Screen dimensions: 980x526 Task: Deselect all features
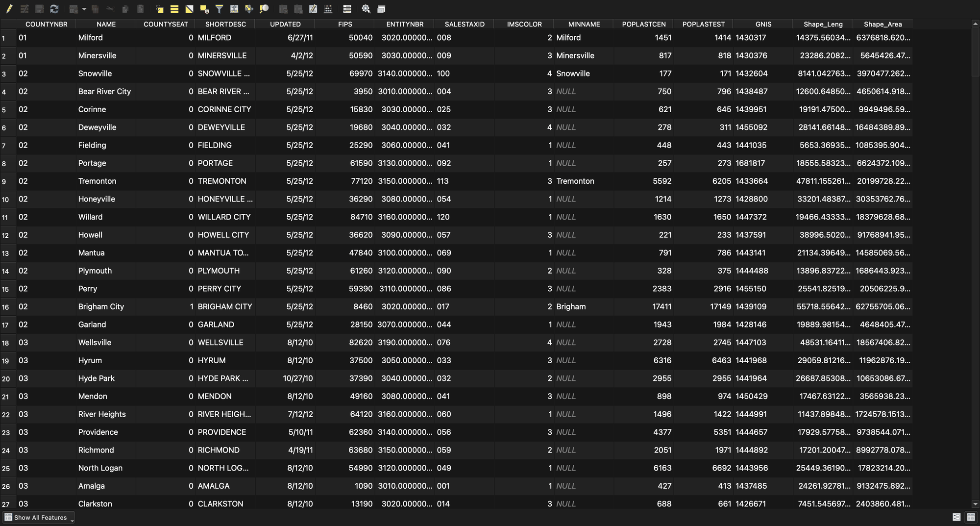coord(204,9)
